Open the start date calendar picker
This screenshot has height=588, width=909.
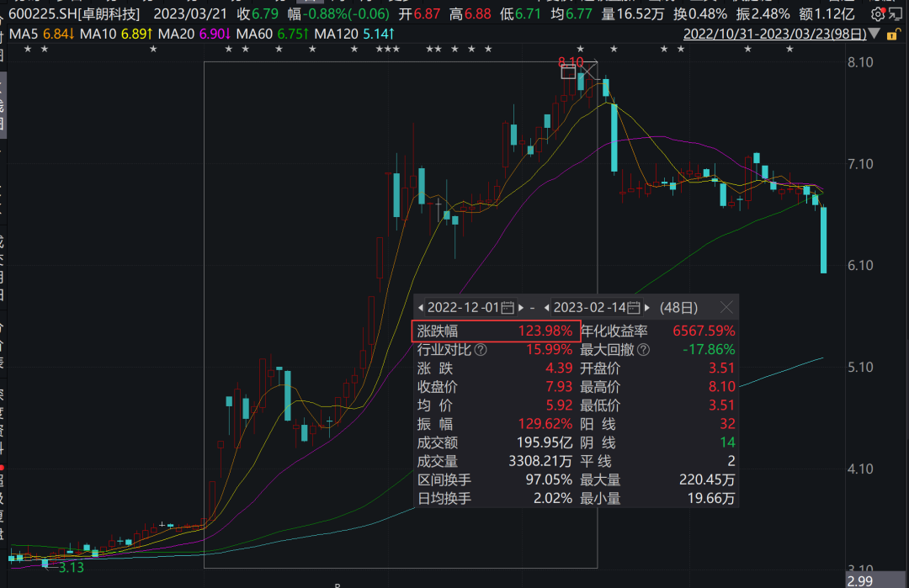click(x=507, y=307)
